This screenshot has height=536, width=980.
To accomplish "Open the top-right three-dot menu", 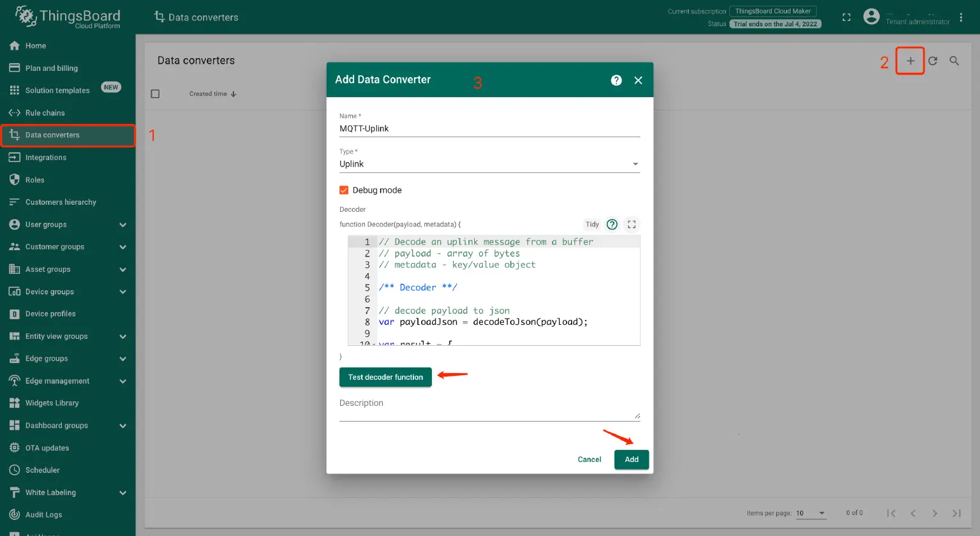I will point(961,17).
